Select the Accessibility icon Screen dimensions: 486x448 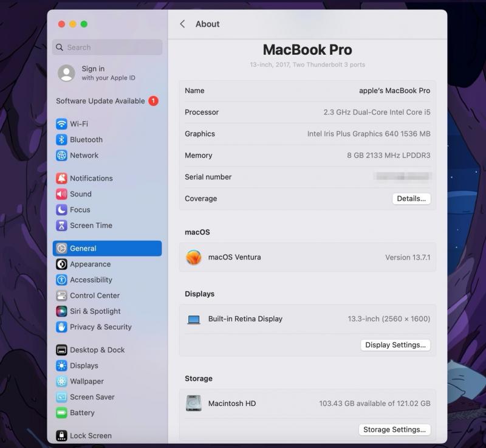point(61,280)
